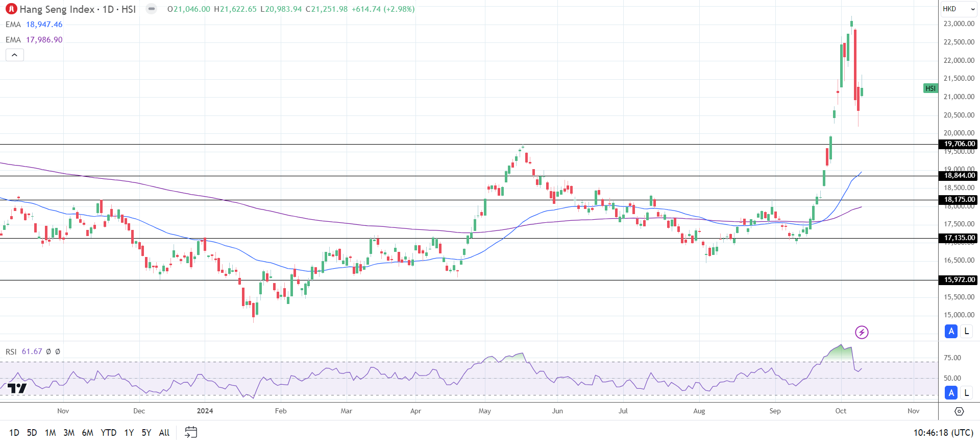Select the 6M time range

88,433
